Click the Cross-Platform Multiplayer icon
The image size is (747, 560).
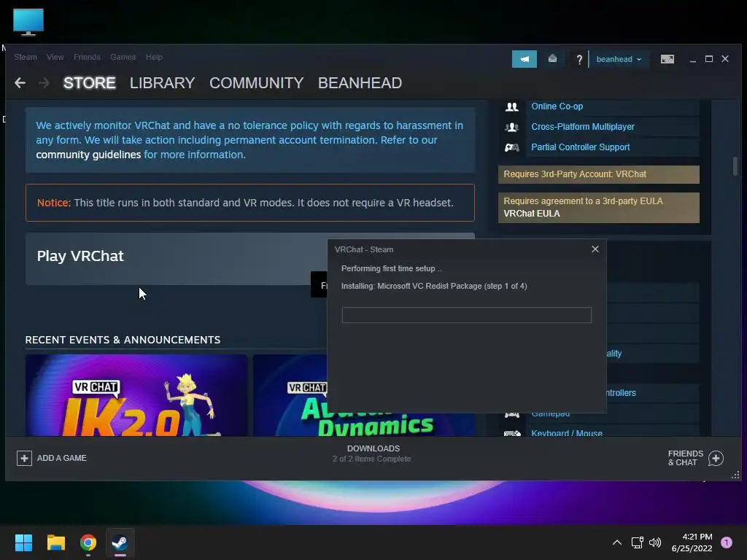tap(511, 127)
